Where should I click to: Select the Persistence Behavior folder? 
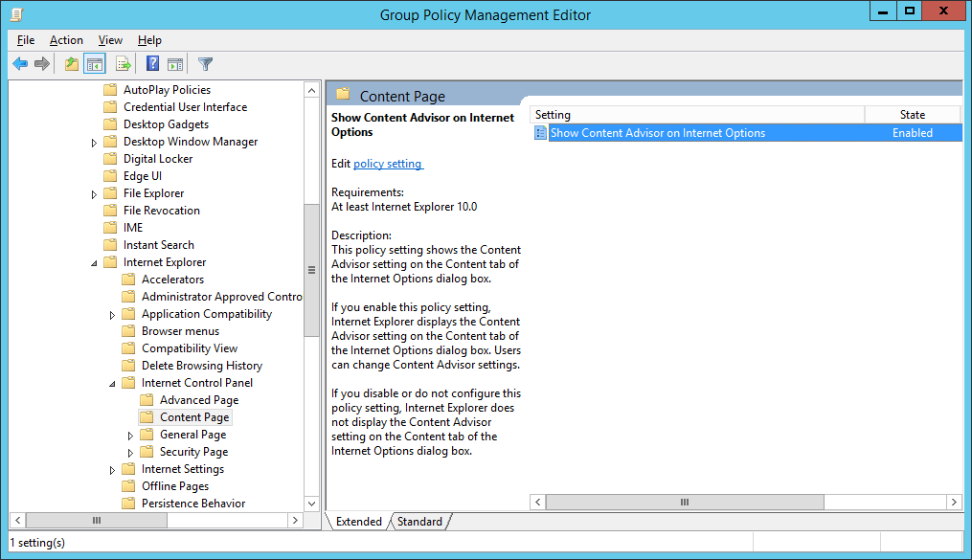point(193,504)
